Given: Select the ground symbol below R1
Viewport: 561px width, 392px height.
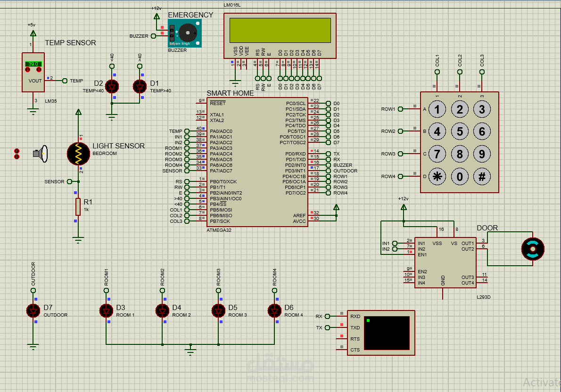Looking at the screenshot, I should click(78, 240).
